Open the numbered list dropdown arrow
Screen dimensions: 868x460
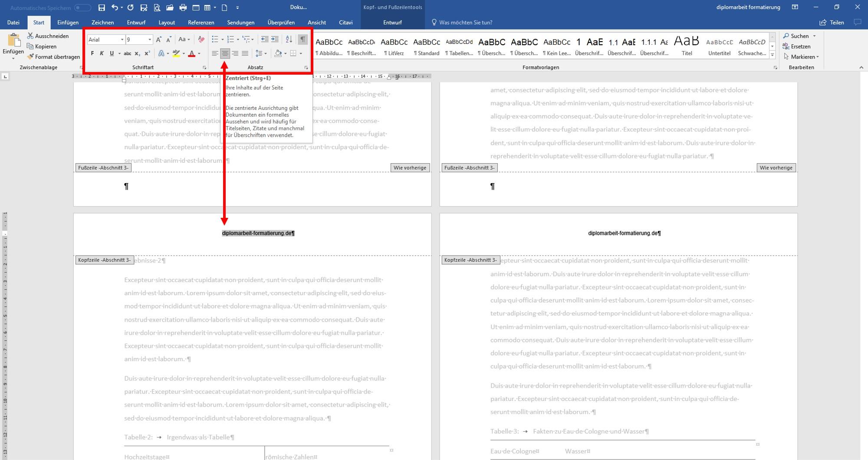click(x=237, y=40)
